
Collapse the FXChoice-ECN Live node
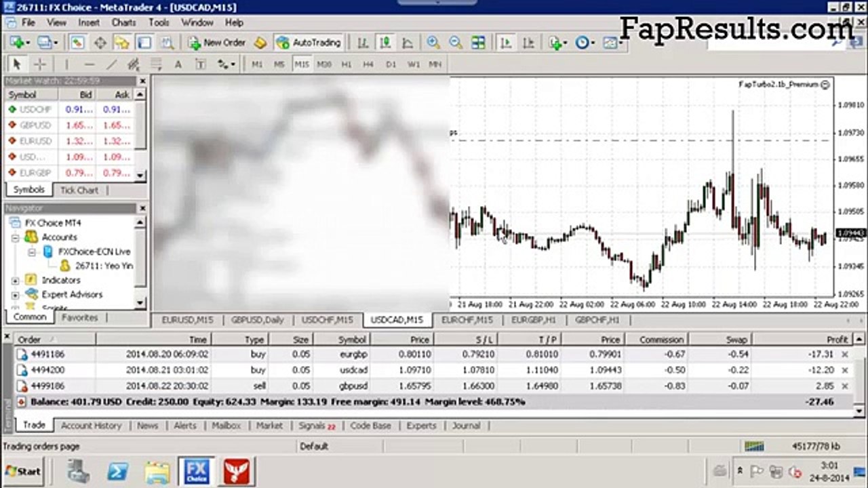point(31,251)
